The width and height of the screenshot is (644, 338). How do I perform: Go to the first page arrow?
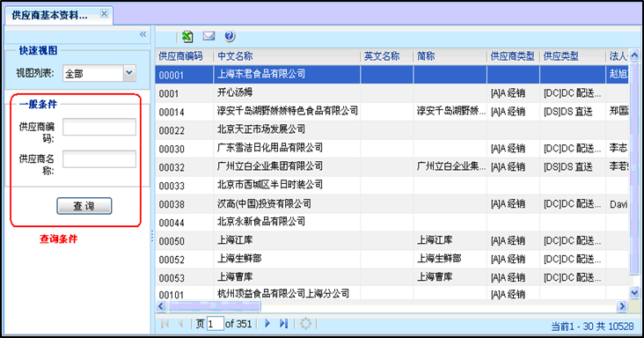coord(165,324)
